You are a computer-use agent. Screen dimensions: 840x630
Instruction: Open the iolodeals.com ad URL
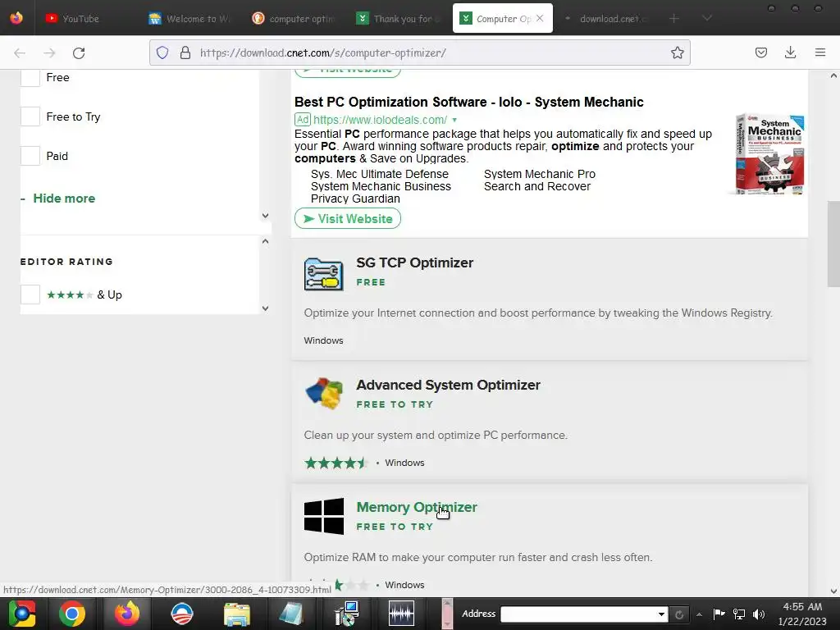click(x=380, y=120)
